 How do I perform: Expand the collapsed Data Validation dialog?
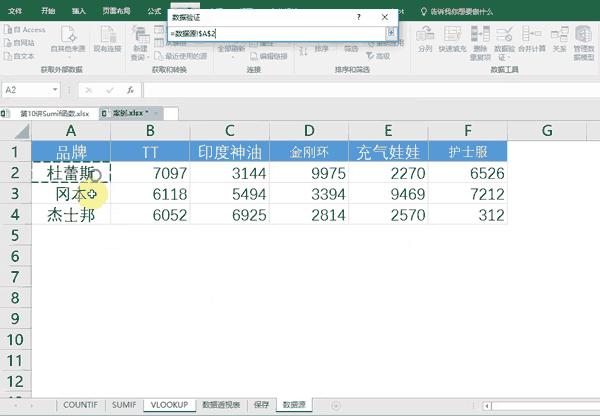(x=391, y=33)
